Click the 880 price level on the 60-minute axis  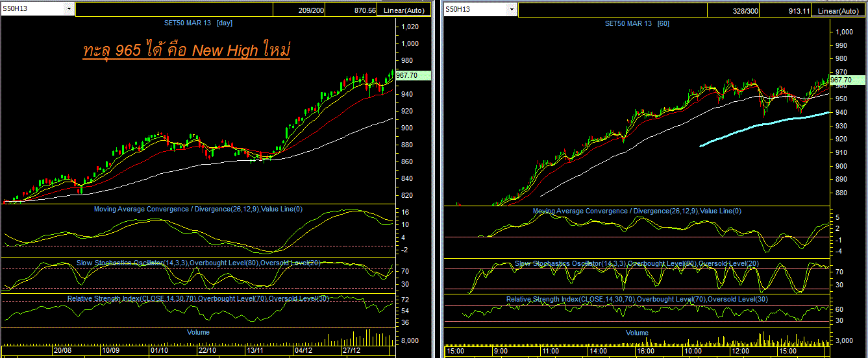840,193
